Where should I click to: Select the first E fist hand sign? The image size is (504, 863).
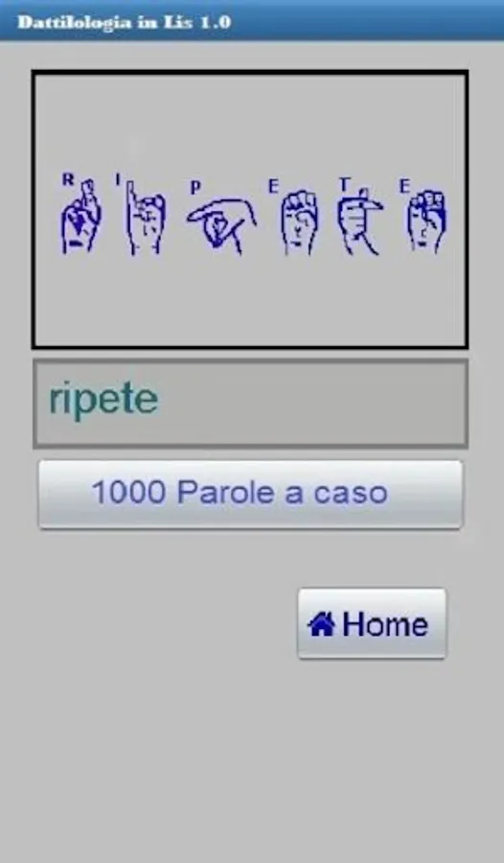click(299, 222)
